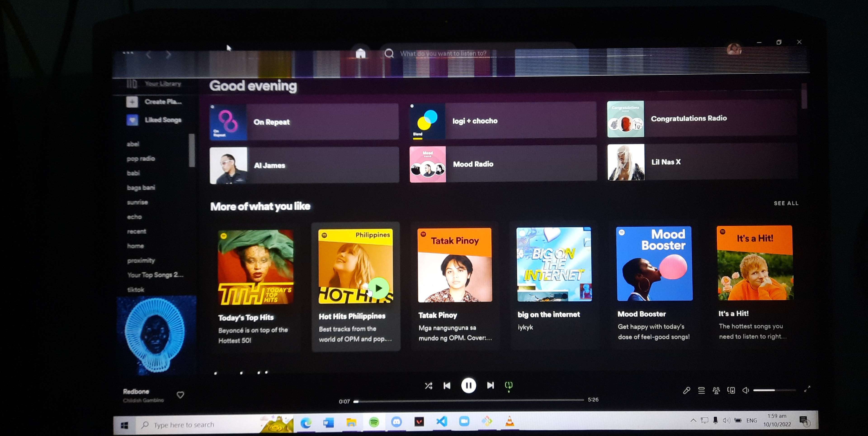Open the On Repeat shortcut
This screenshot has width=868, height=436.
tap(304, 122)
